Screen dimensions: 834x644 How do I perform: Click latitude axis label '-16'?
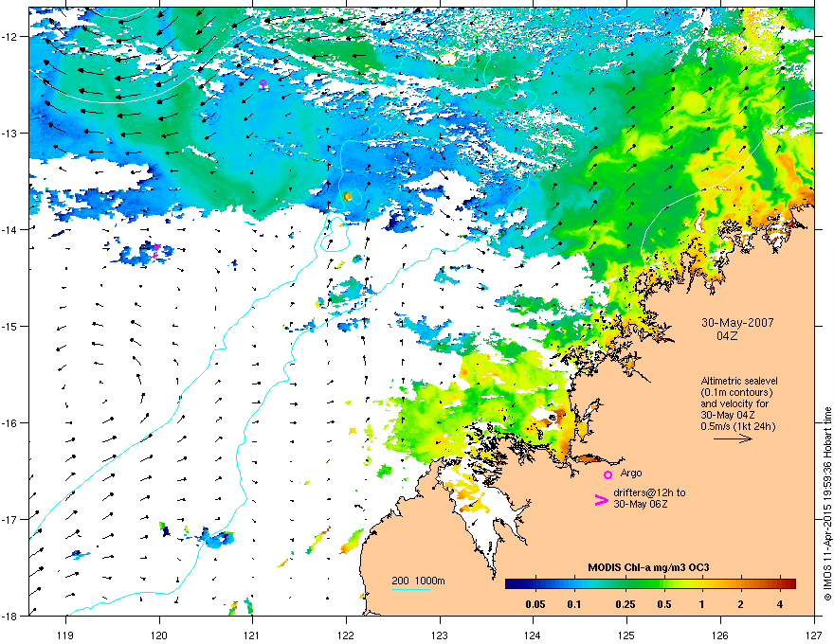point(10,423)
